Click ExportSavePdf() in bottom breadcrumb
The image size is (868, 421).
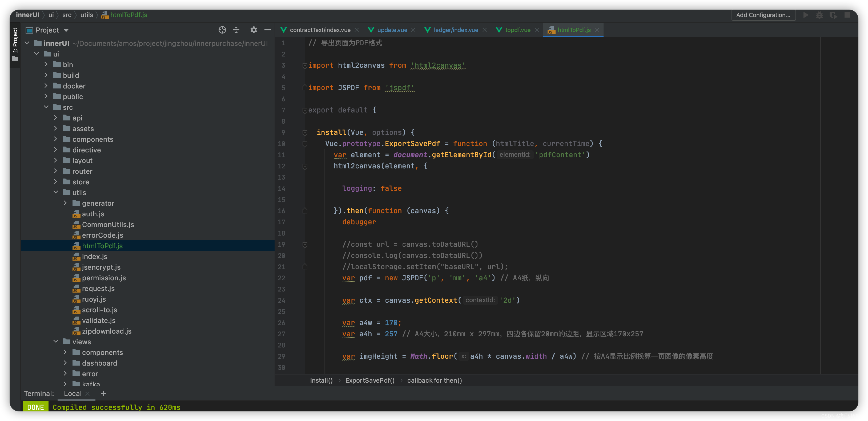pyautogui.click(x=370, y=380)
